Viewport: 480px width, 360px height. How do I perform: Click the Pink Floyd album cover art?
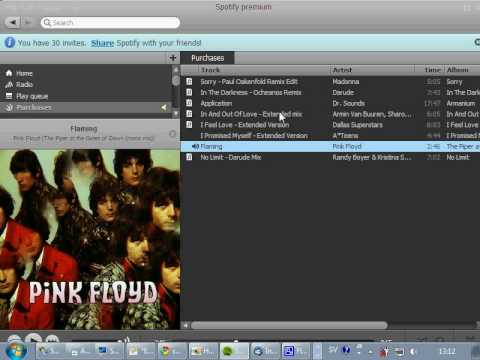(x=90, y=239)
